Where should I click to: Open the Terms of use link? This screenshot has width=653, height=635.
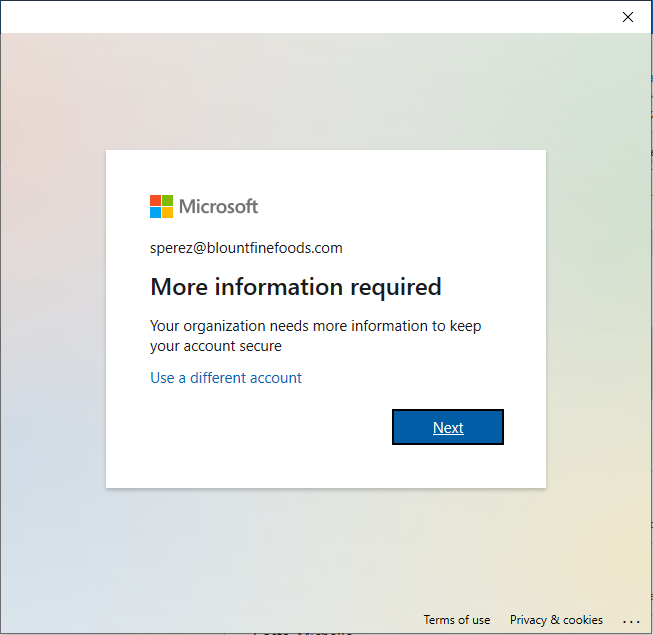457,620
